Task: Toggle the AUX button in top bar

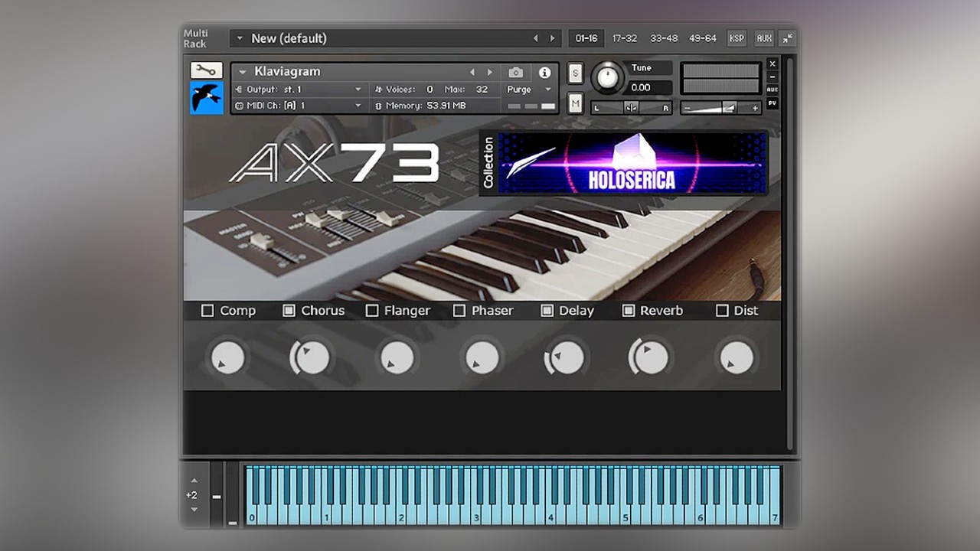Action: (764, 38)
